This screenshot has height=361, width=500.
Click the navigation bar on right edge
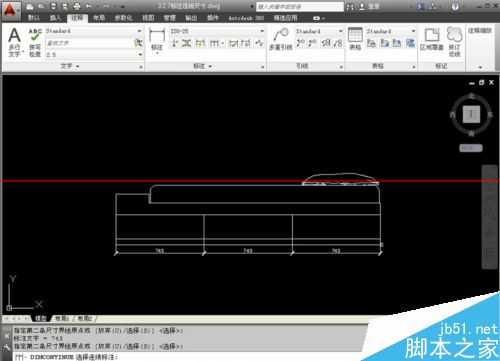pos(489,217)
